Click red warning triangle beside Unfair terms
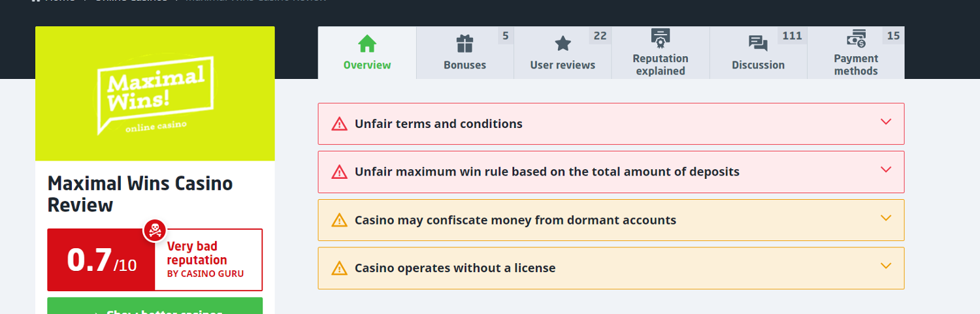The width and height of the screenshot is (980, 314). [x=339, y=124]
